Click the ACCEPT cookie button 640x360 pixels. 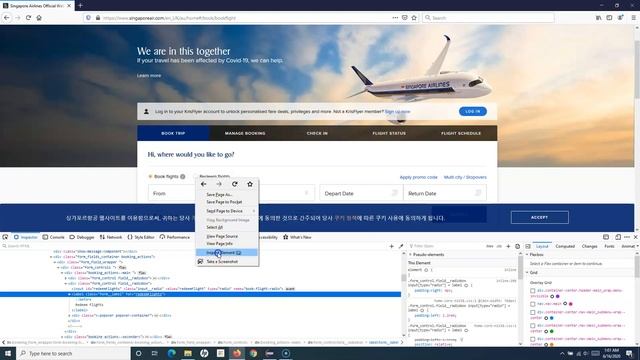540,218
